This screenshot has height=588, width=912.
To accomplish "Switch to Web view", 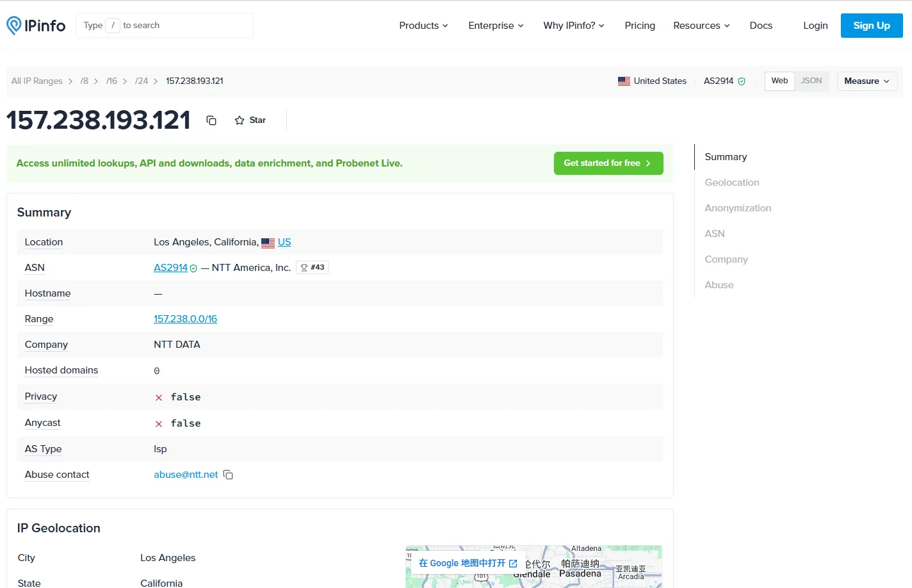I will pyautogui.click(x=779, y=81).
